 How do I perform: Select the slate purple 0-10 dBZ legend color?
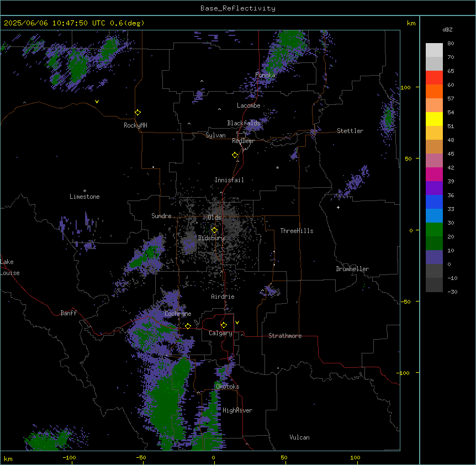(434, 257)
